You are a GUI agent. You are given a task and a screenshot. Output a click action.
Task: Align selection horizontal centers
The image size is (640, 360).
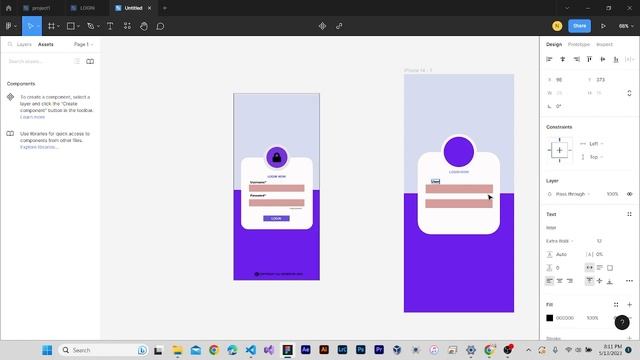pos(562,59)
